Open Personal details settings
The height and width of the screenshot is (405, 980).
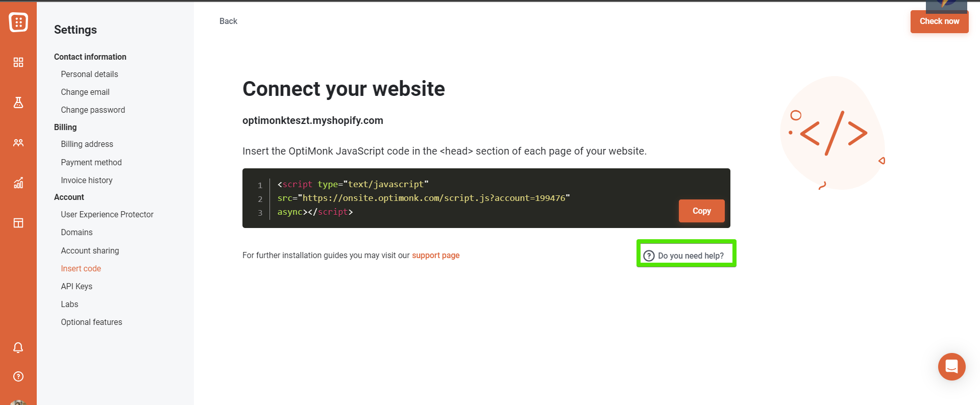(89, 74)
